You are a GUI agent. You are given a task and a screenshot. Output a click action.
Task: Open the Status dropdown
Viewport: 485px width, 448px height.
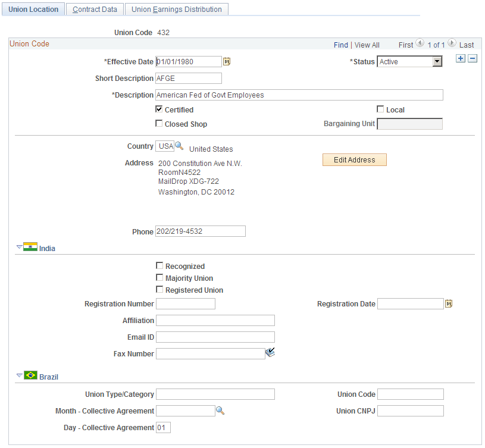pyautogui.click(x=436, y=61)
